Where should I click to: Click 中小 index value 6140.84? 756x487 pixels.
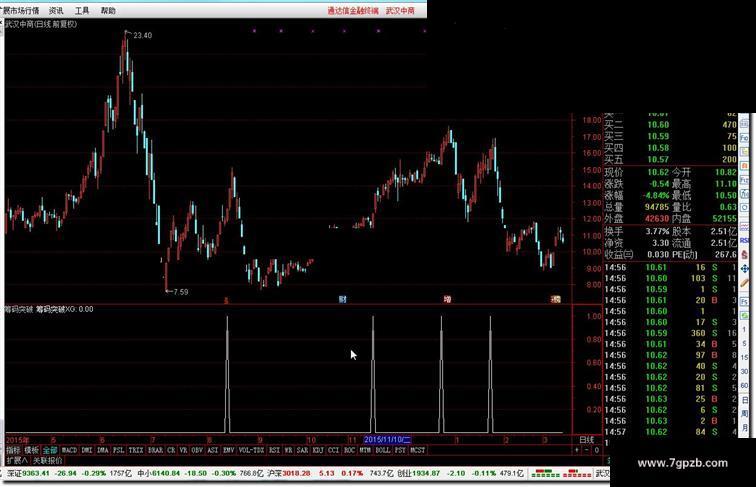(x=165, y=473)
